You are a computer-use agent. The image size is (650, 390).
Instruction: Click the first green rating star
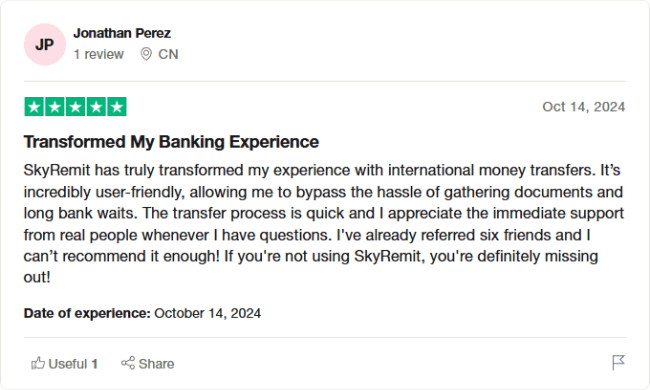tap(34, 107)
